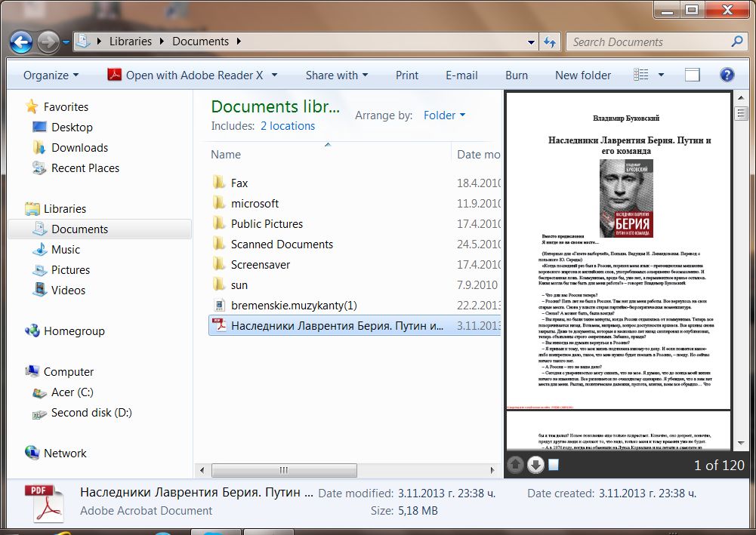Viewport: 756px width, 535px height.
Task: Click the file list horizontal scrollbar thumb
Action: click(x=284, y=470)
